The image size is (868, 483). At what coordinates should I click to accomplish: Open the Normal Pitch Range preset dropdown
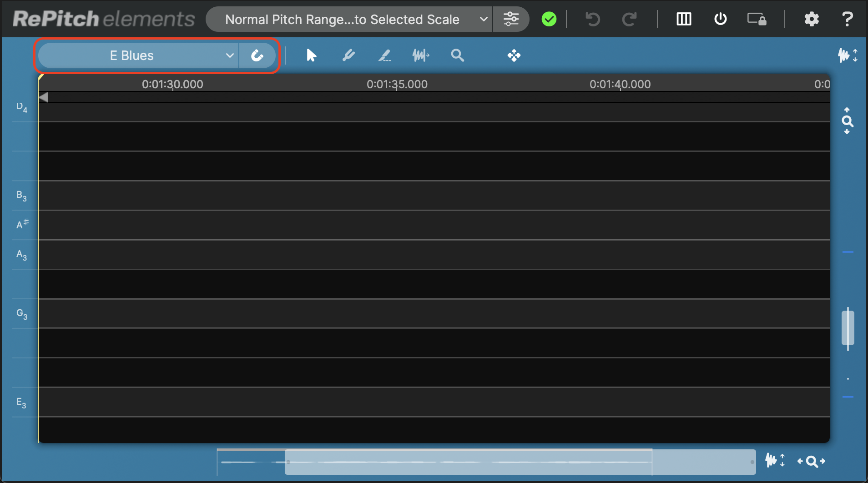point(349,20)
